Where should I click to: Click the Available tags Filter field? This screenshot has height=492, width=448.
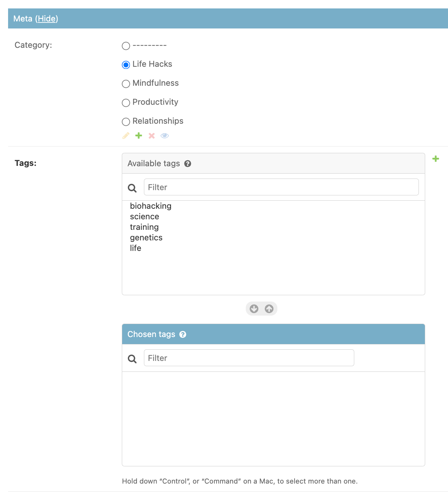(281, 187)
